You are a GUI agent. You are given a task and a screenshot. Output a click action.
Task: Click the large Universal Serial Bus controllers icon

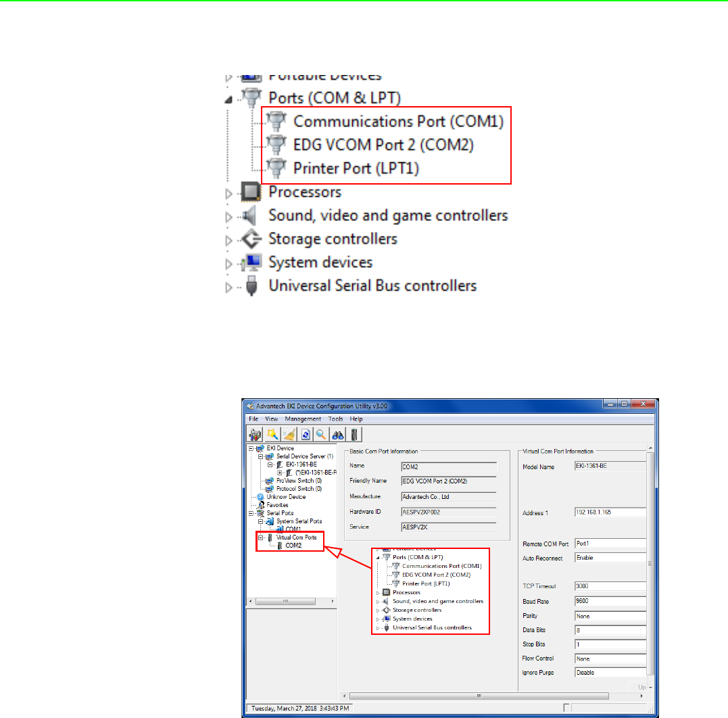coord(251,286)
